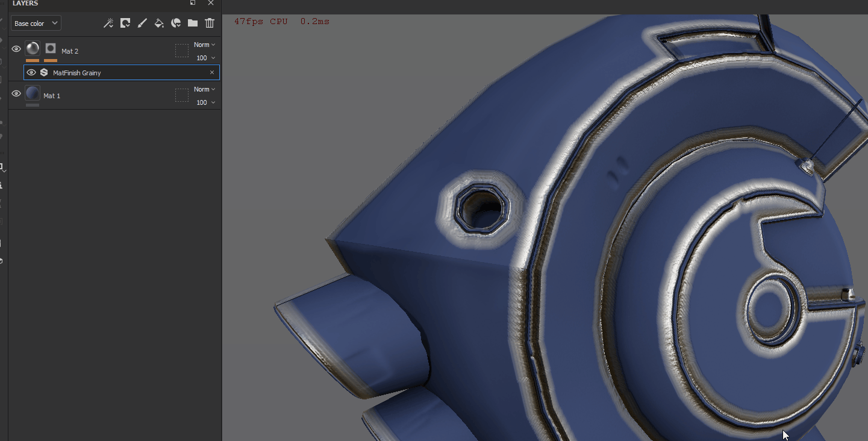
Task: Select the Mat 2 material sphere thumbnail
Action: [33, 48]
